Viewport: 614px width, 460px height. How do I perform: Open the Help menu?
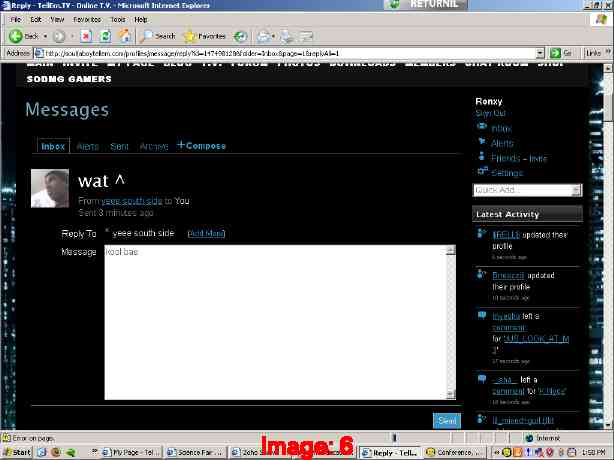[141, 20]
